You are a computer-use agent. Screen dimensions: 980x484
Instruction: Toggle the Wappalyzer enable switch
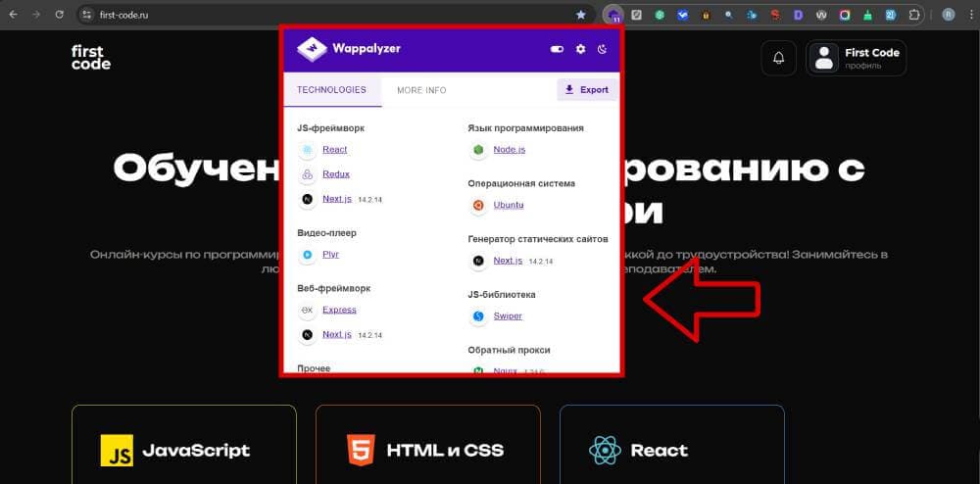(x=558, y=49)
